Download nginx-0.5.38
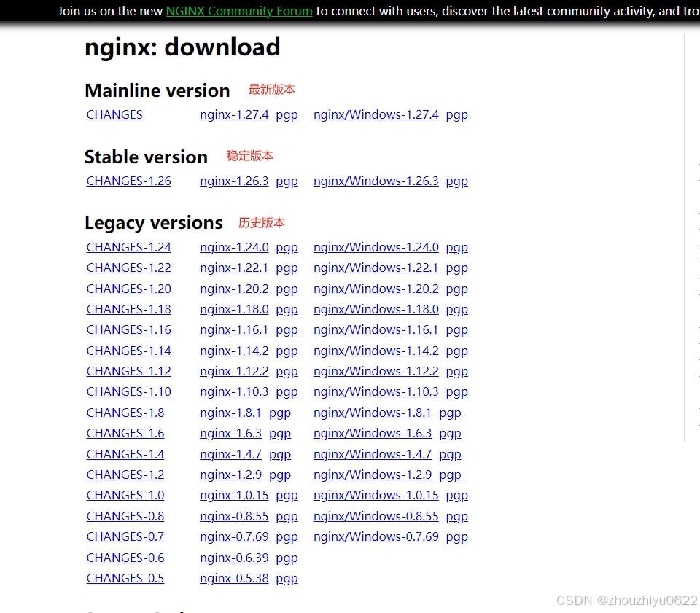 click(234, 578)
